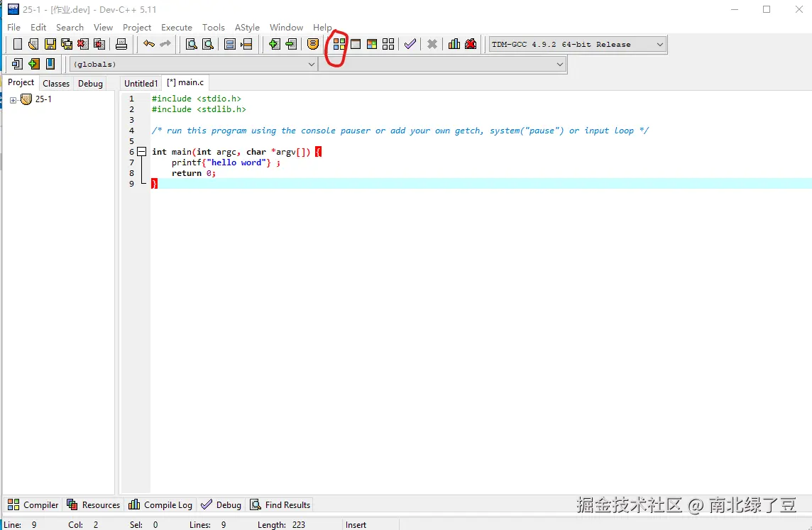The height and width of the screenshot is (530, 812).
Task: Compile the program
Action: coord(339,44)
